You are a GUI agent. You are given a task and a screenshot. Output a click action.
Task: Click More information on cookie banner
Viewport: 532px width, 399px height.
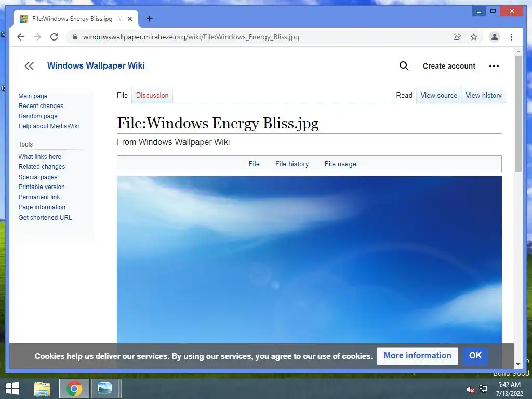[417, 355]
